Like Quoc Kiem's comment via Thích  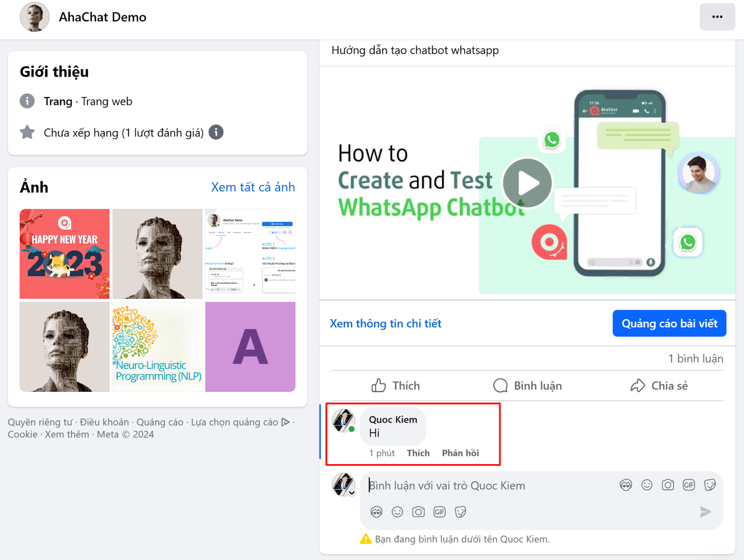pyautogui.click(x=418, y=453)
